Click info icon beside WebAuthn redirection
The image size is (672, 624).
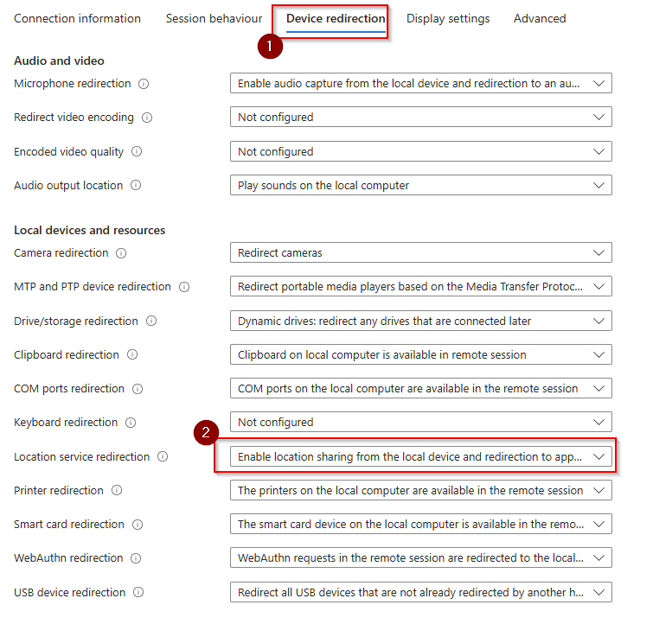[x=136, y=558]
